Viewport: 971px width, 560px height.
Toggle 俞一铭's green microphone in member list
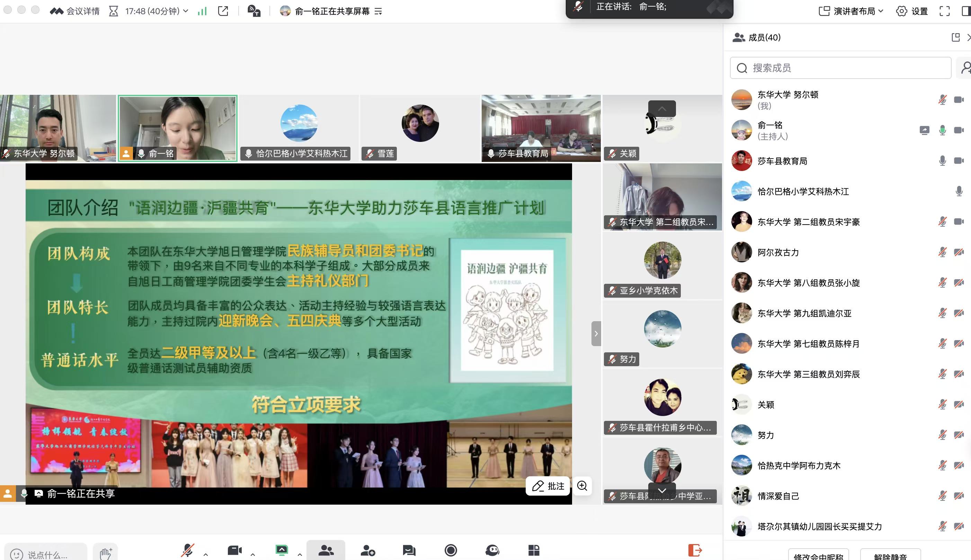pyautogui.click(x=943, y=130)
